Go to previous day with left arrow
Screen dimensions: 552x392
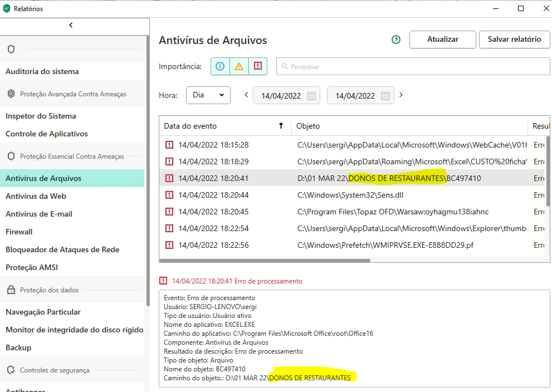pos(246,95)
